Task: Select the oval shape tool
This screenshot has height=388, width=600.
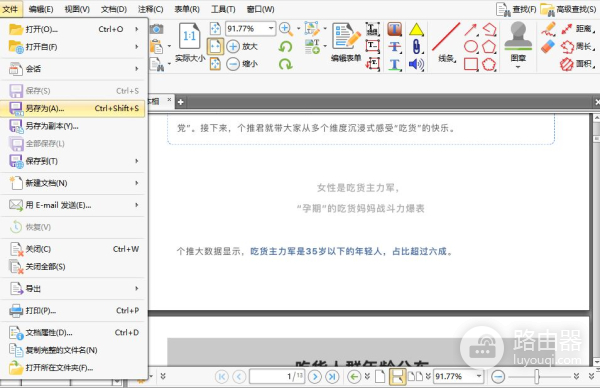Action: (471, 47)
